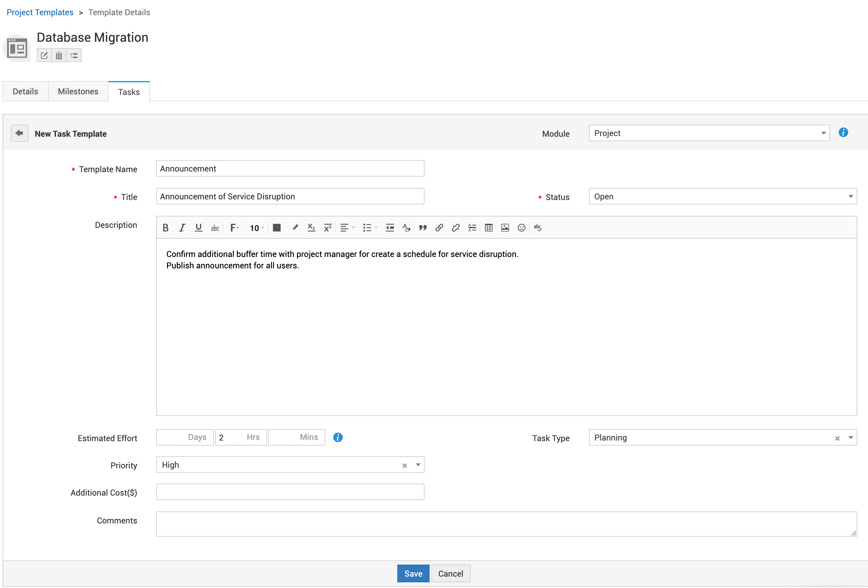Viewport: 868px width, 588px height.
Task: Go to Project Templates breadcrumb link
Action: coord(40,12)
